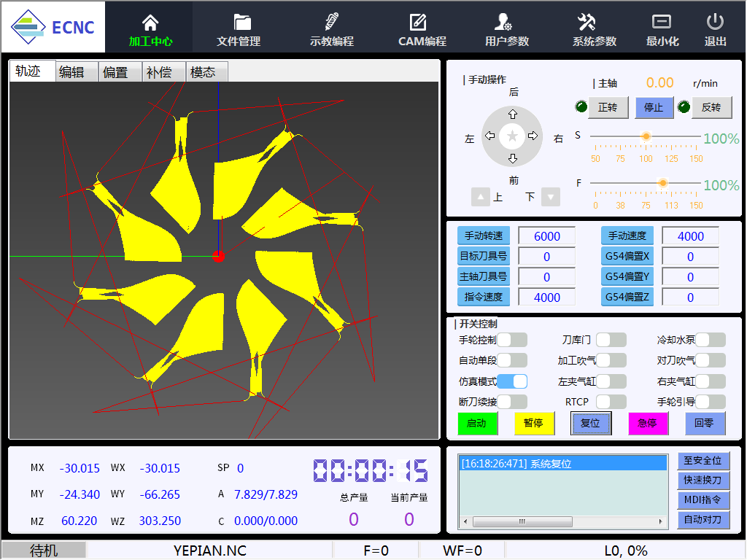Click the G54偏置Z value field

(x=690, y=297)
